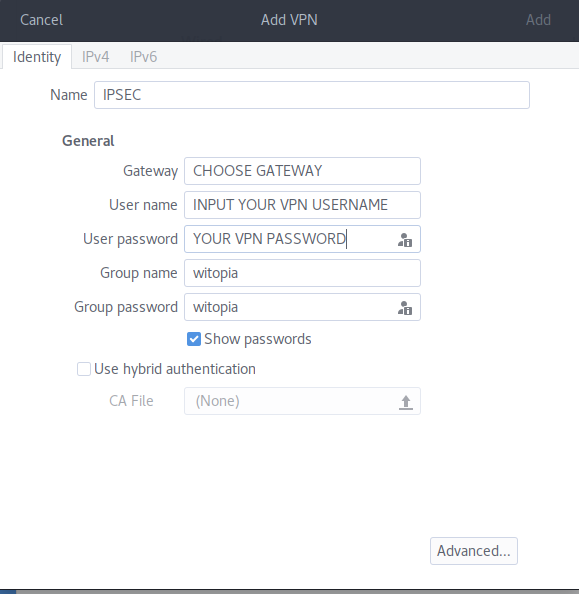The image size is (579, 594).
Task: Click inside the Group password text field
Action: click(x=290, y=307)
